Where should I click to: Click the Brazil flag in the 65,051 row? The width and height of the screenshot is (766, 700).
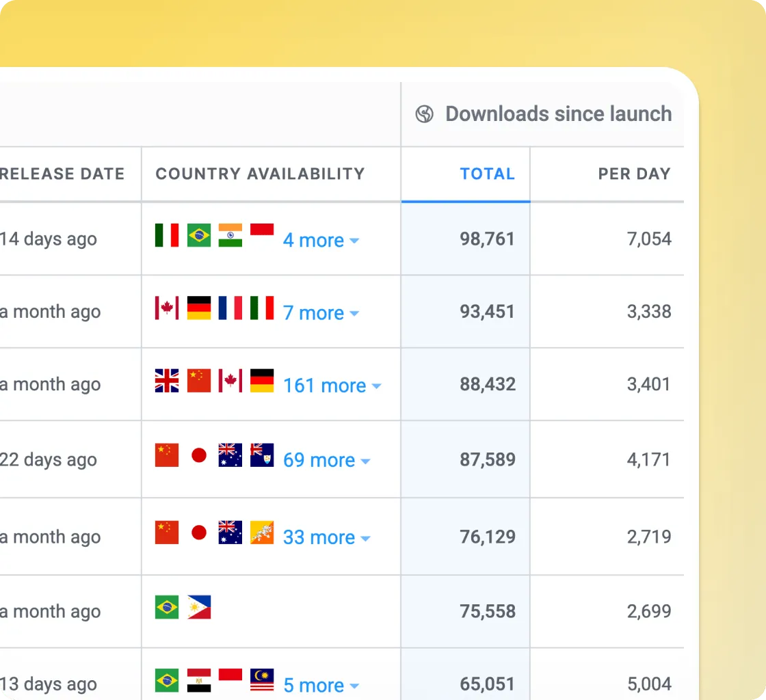point(167,680)
